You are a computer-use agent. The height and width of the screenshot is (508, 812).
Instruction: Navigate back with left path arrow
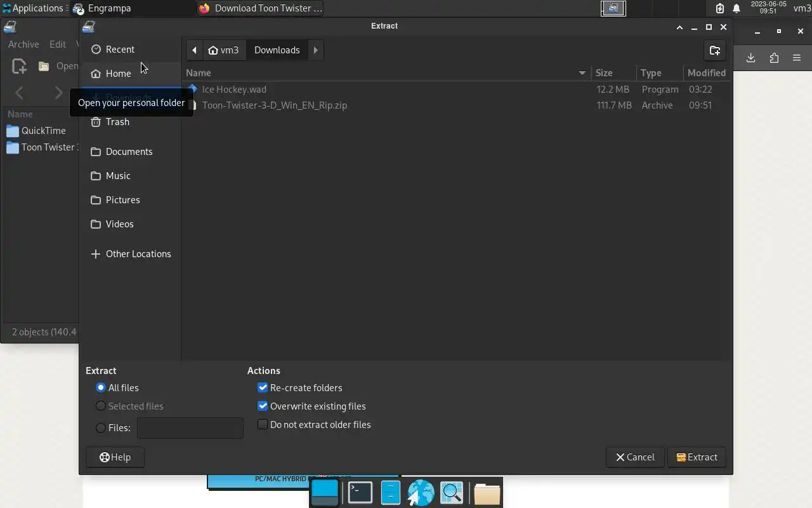point(195,50)
